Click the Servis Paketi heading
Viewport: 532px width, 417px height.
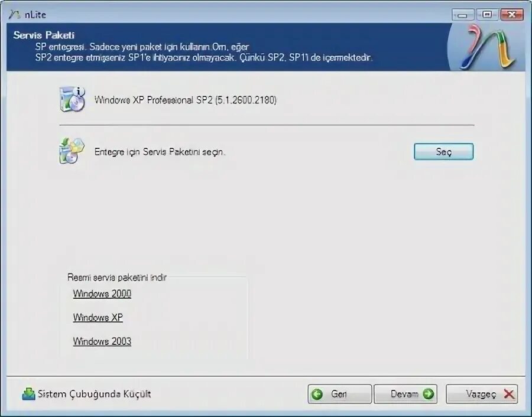point(44,35)
